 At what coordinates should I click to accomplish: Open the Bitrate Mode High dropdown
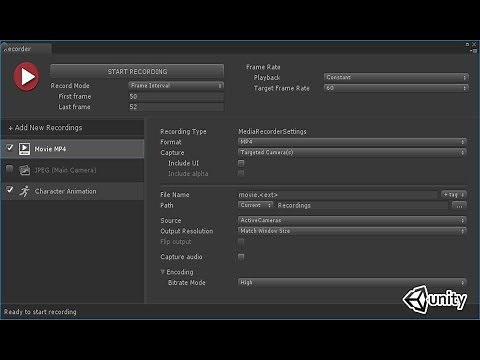pos(352,283)
